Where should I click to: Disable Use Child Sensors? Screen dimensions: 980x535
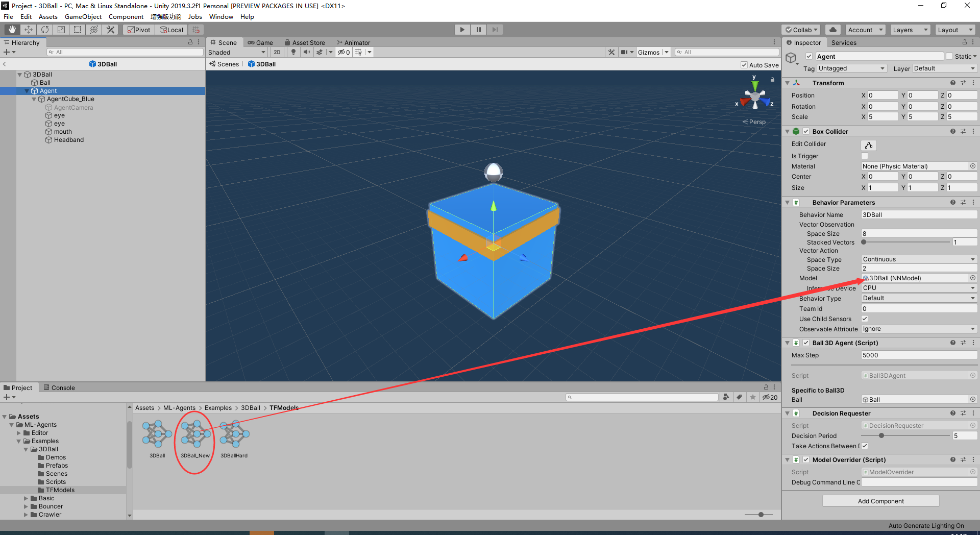pyautogui.click(x=864, y=319)
